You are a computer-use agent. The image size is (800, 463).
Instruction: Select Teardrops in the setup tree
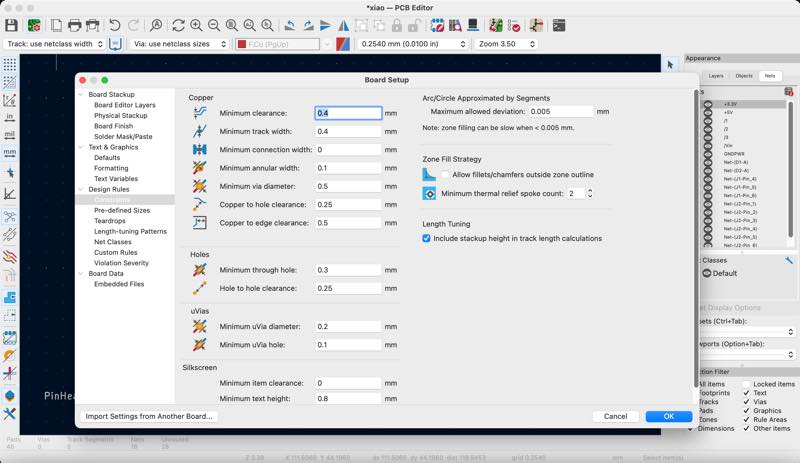[110, 221]
